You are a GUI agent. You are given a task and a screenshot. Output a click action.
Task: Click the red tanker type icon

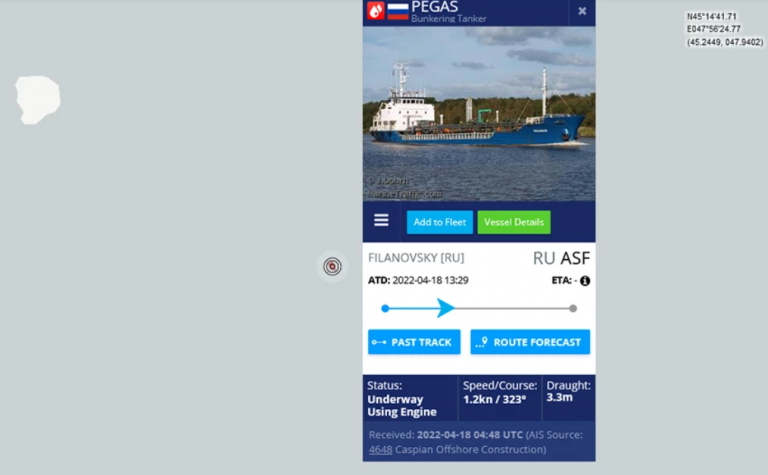376,10
